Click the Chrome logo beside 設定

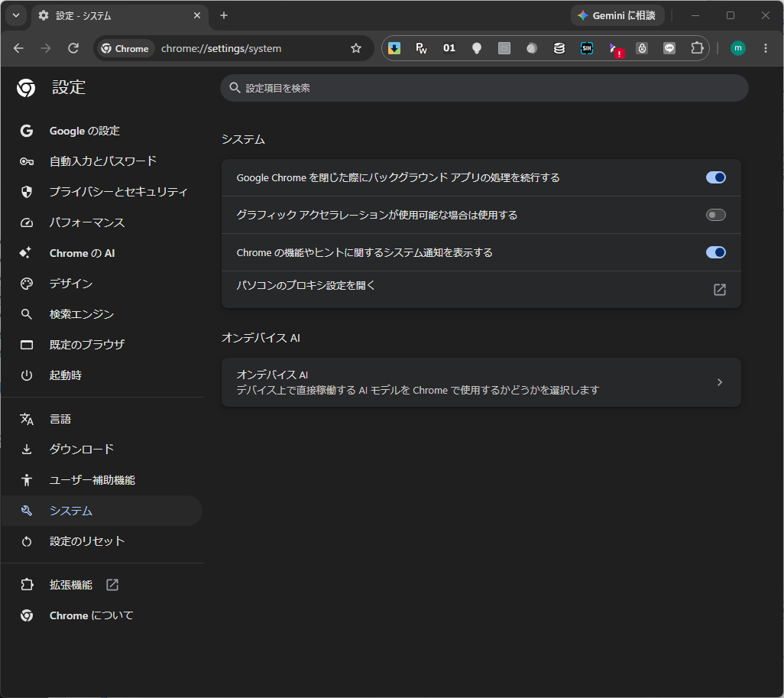point(26,88)
